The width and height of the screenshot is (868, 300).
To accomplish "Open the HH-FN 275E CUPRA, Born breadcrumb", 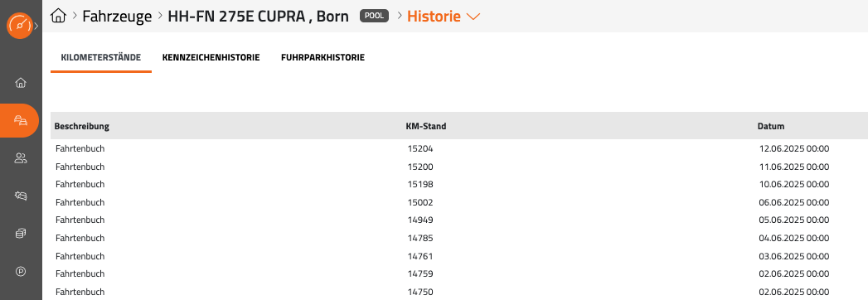I will pyautogui.click(x=258, y=16).
